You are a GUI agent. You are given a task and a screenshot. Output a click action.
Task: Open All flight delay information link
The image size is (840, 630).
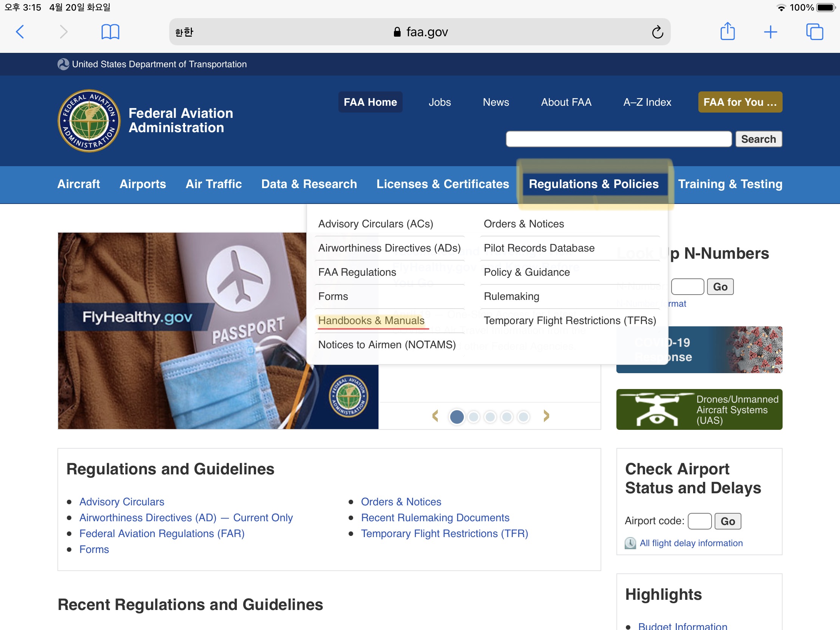691,544
